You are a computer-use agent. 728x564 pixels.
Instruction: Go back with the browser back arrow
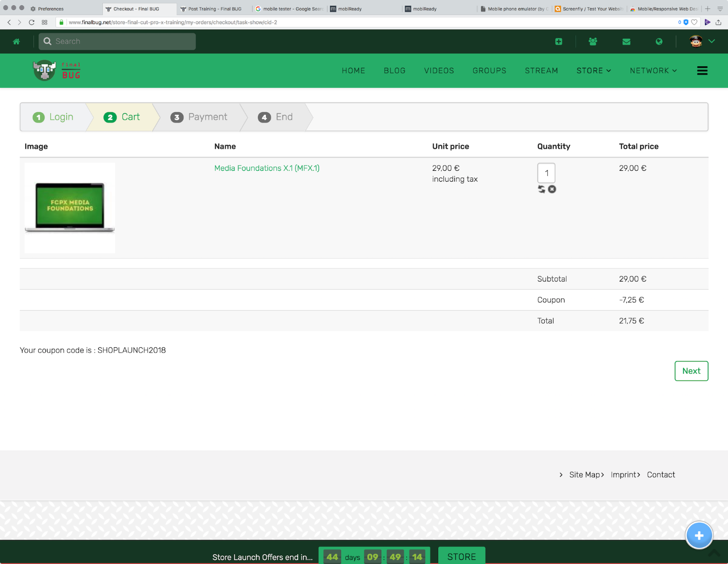click(9, 22)
